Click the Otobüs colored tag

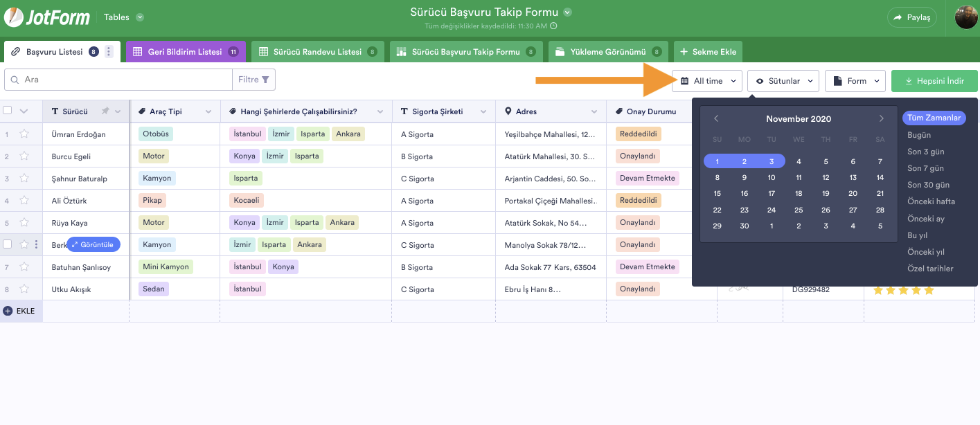coord(156,134)
